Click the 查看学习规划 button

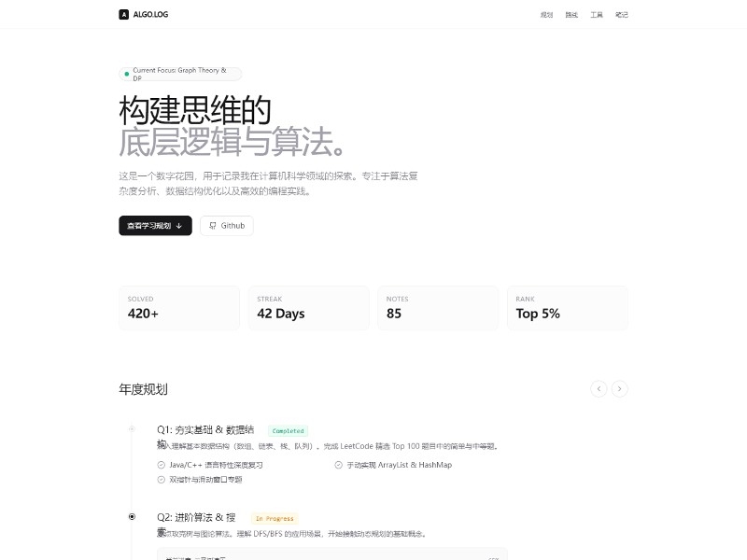coord(155,226)
